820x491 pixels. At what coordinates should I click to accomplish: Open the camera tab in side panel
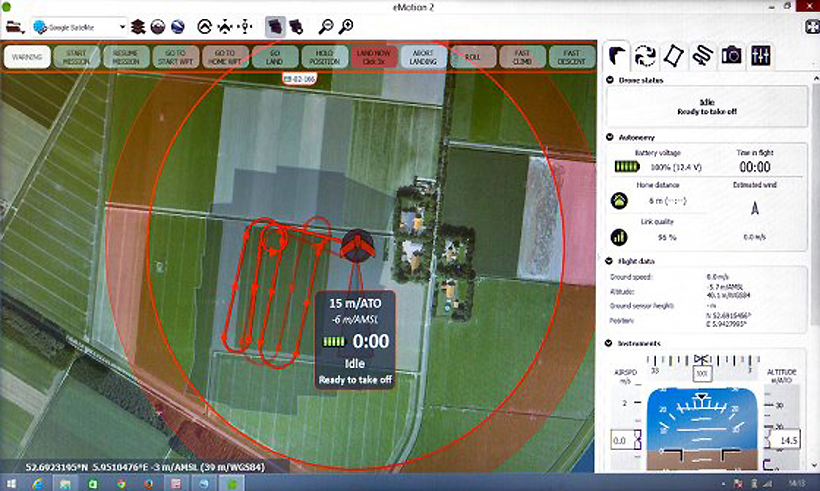click(x=731, y=56)
